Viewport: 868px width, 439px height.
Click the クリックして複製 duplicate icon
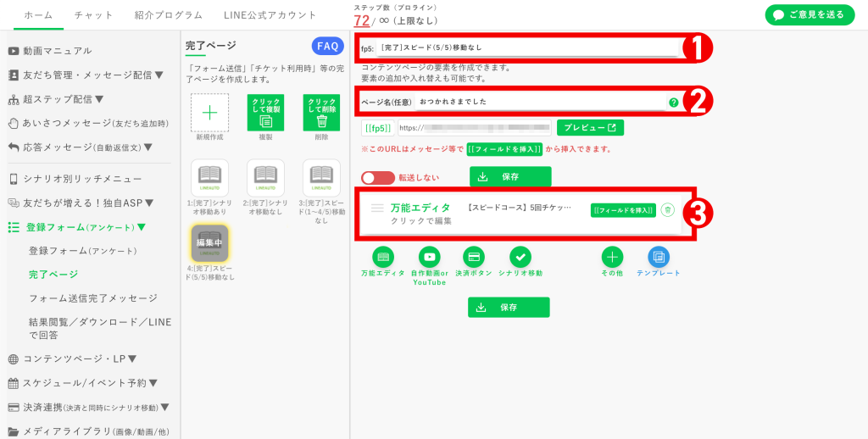coord(265,113)
